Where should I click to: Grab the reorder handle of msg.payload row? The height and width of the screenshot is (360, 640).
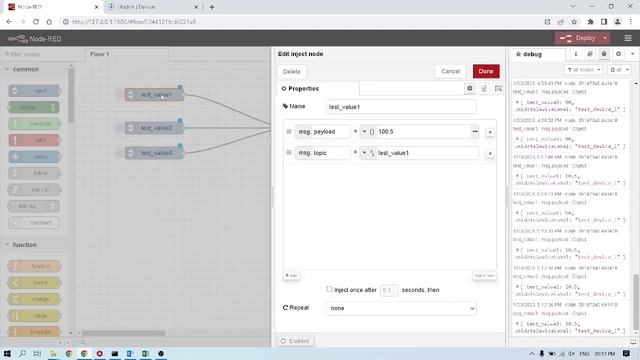click(x=289, y=132)
